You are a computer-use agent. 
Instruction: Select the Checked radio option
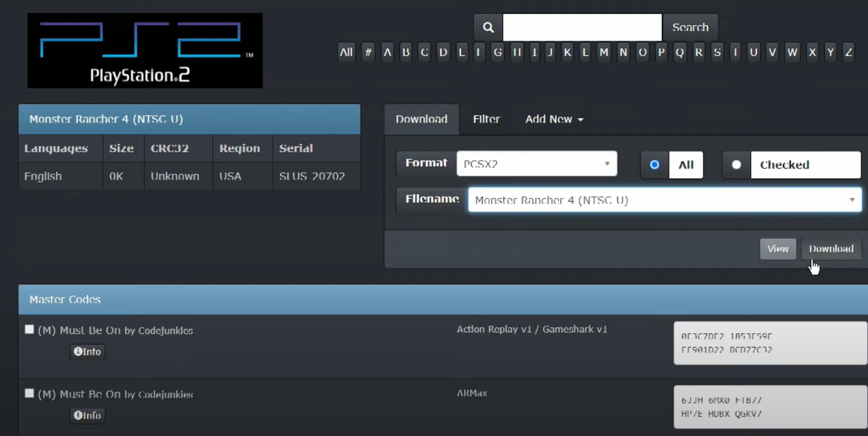tap(736, 165)
